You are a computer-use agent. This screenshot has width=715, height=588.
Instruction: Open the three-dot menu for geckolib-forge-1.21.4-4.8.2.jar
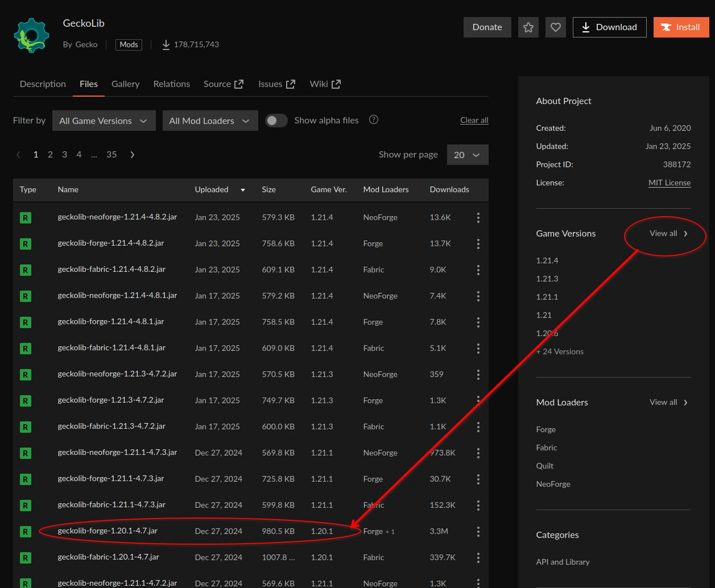tap(478, 243)
